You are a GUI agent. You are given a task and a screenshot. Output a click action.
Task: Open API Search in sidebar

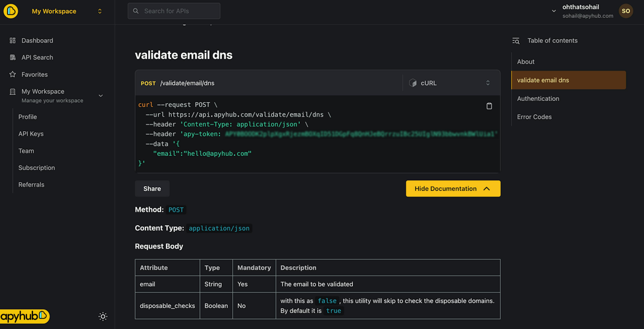click(x=37, y=57)
